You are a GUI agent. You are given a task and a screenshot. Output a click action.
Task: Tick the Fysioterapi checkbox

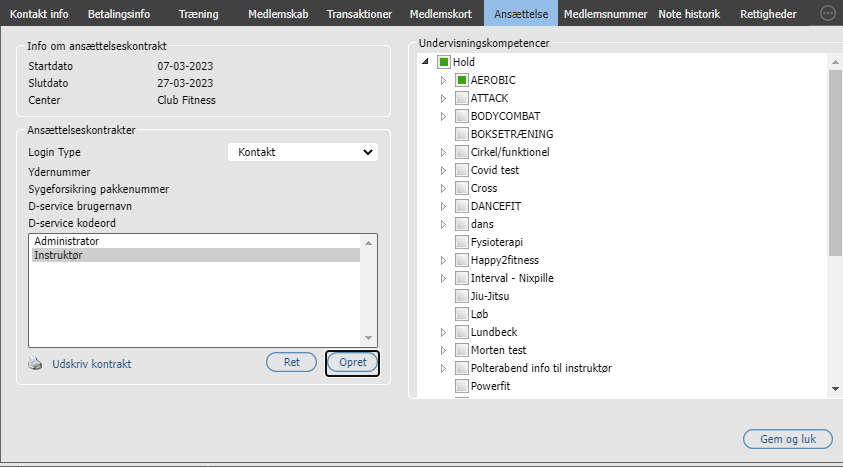pos(461,242)
